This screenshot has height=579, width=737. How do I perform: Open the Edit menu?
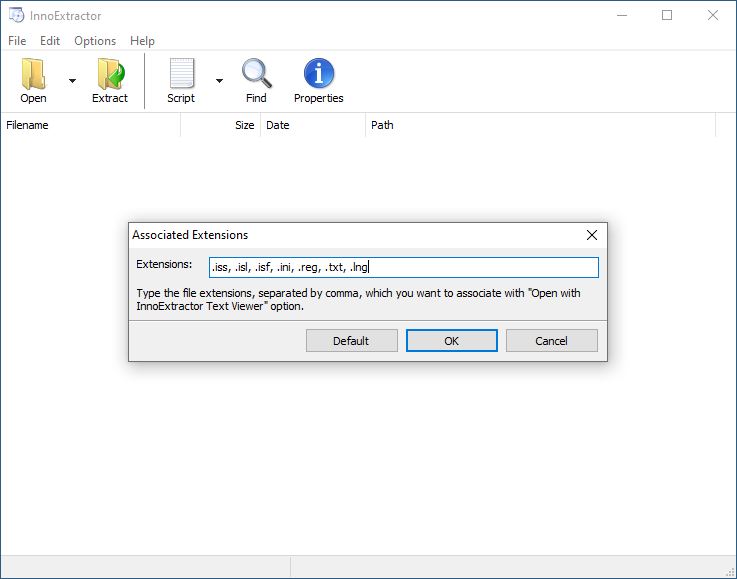click(50, 41)
